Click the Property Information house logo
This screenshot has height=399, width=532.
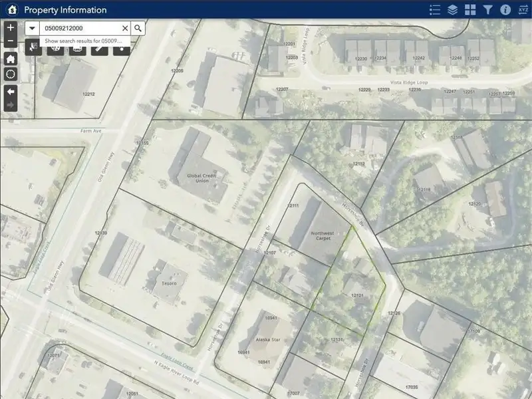(x=11, y=10)
